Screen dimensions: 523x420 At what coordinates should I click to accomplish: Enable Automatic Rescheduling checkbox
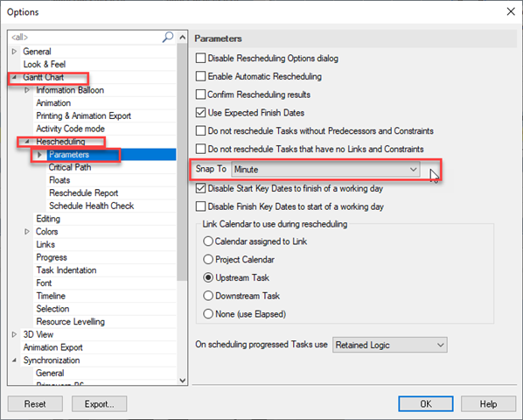200,76
